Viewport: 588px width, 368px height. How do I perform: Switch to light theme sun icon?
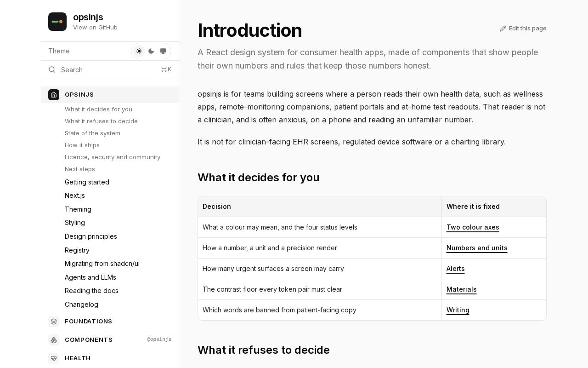pos(139,51)
